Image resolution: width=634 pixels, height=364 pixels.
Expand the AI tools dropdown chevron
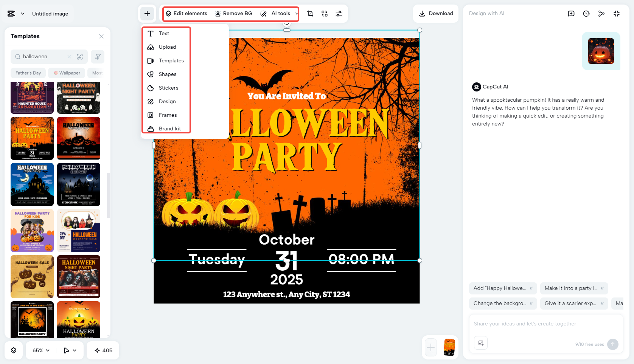coord(297,13)
